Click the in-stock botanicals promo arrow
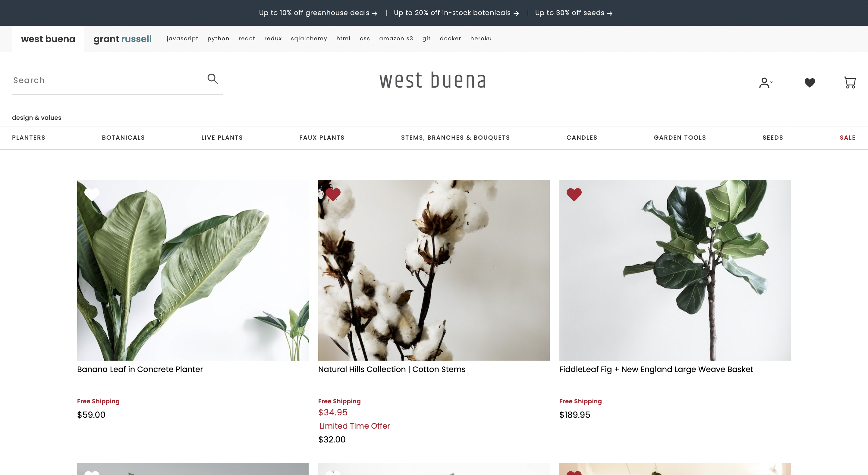868x475 pixels. pos(516,13)
